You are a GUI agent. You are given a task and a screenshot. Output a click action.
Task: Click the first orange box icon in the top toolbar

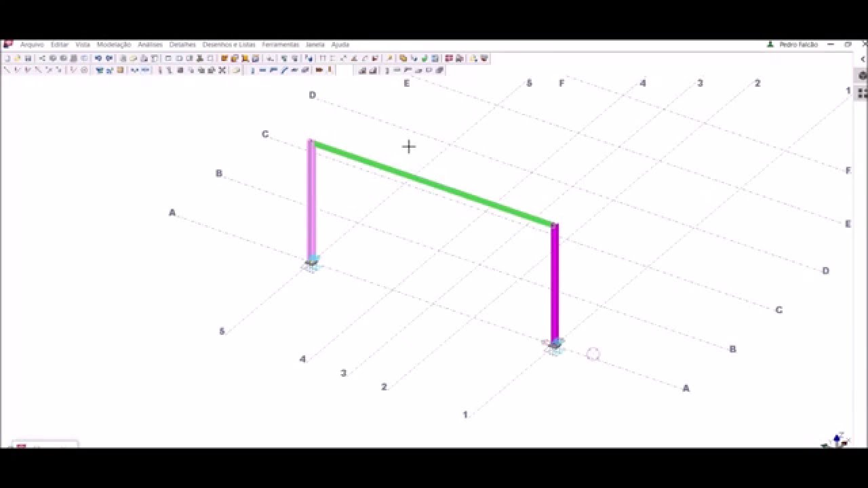(x=224, y=59)
